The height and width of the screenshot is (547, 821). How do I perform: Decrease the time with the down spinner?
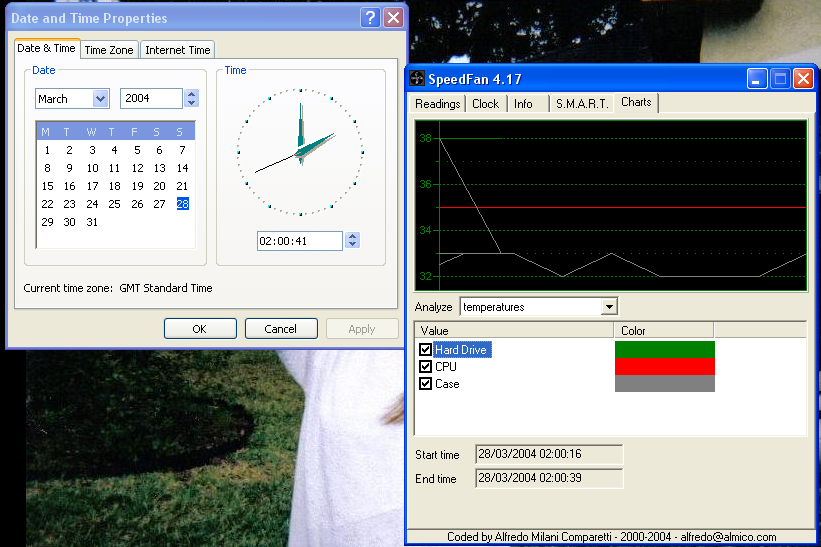tap(352, 245)
